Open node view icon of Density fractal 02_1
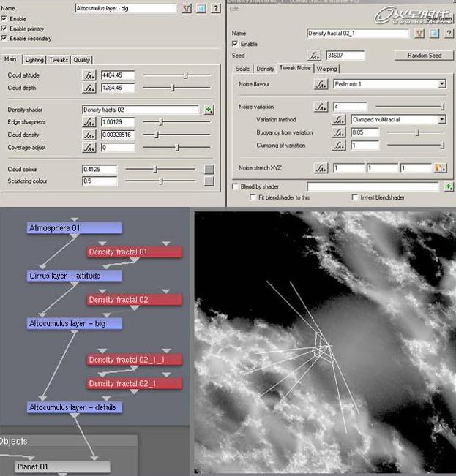The height and width of the screenshot is (476, 456). 434,34
